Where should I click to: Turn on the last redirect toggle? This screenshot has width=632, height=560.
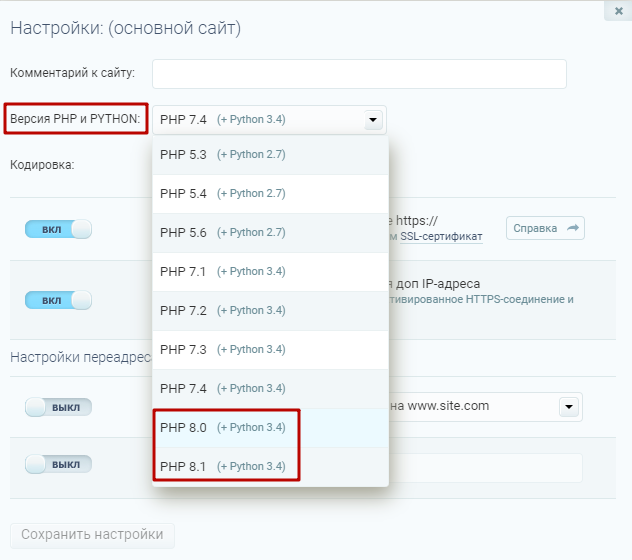(x=58, y=465)
